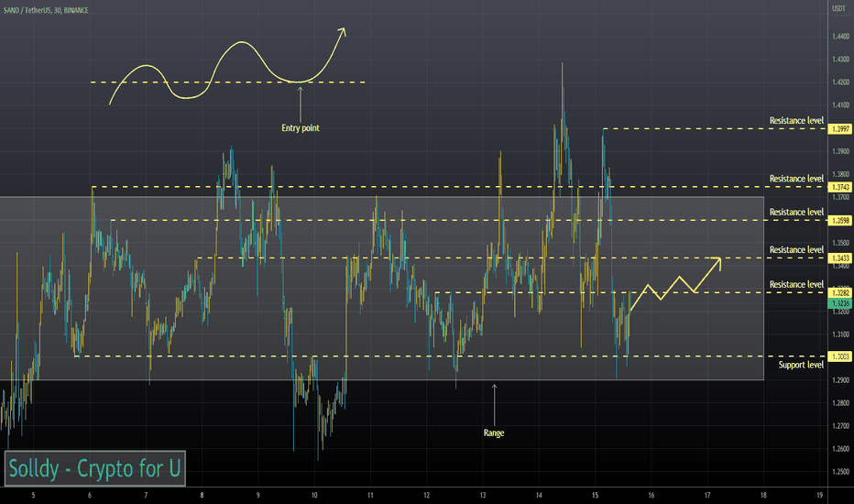
Task: Click the 1.2800 price axis value
Action: point(841,403)
